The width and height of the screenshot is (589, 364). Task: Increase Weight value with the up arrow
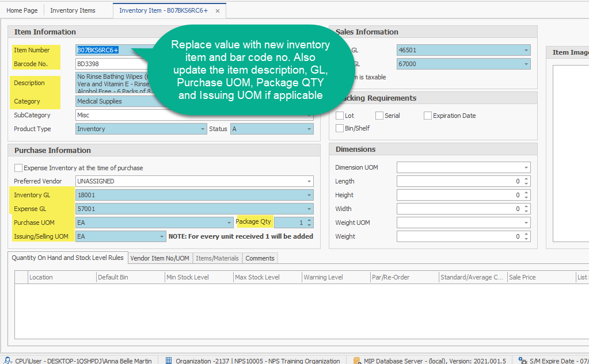pyautogui.click(x=526, y=234)
